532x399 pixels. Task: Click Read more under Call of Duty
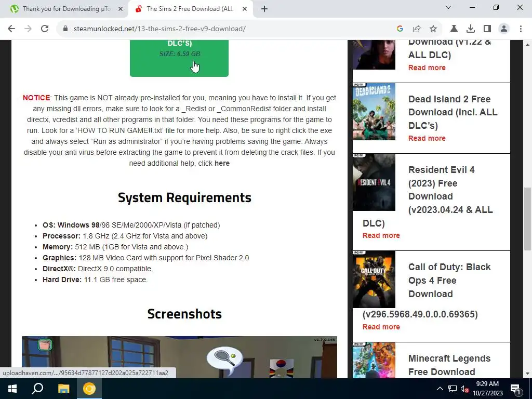[x=381, y=327]
